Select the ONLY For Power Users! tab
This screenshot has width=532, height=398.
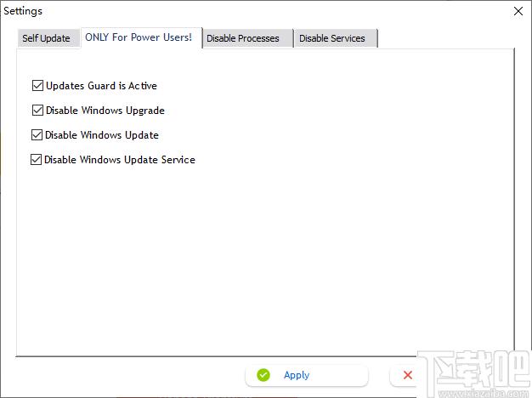coord(141,37)
